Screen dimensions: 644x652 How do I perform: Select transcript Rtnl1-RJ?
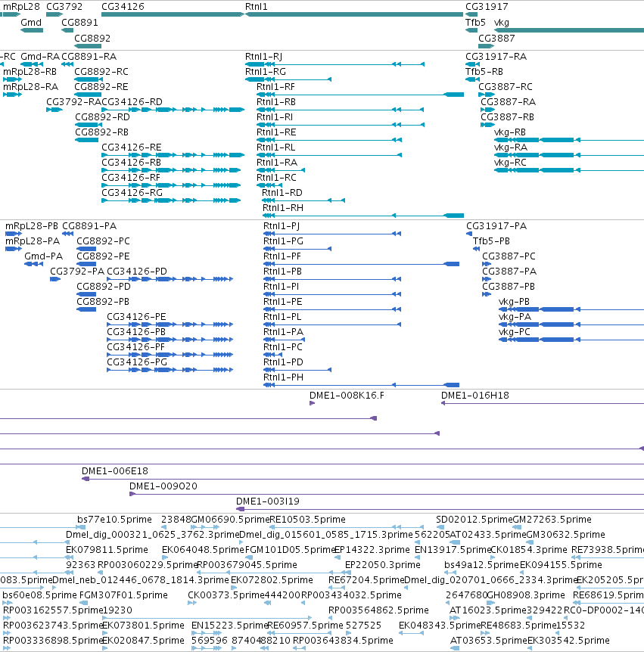point(263,57)
